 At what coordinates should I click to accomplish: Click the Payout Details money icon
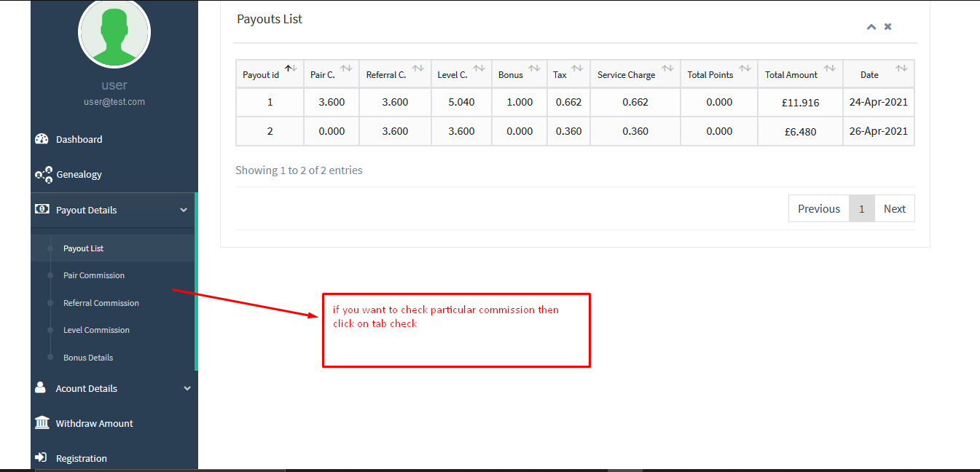pyautogui.click(x=42, y=209)
